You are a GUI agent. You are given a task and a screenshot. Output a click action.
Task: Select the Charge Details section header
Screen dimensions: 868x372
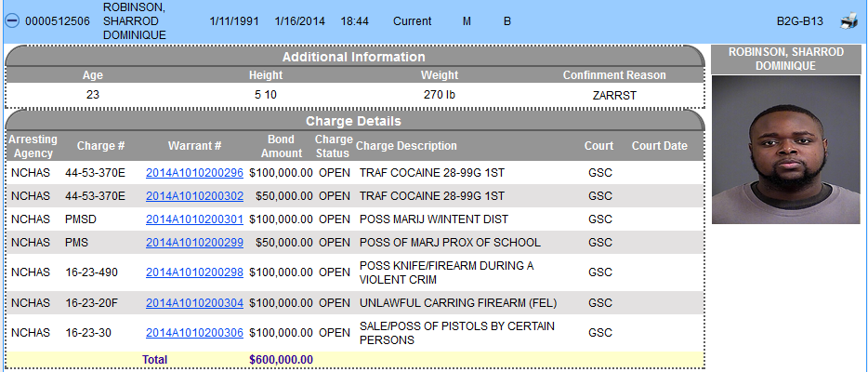(354, 121)
